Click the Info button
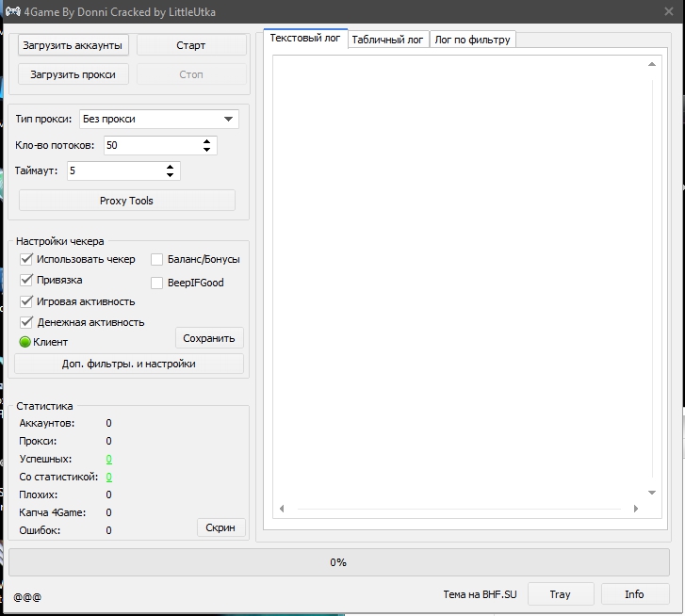Image resolution: width=685 pixels, height=616 pixels. point(635,594)
